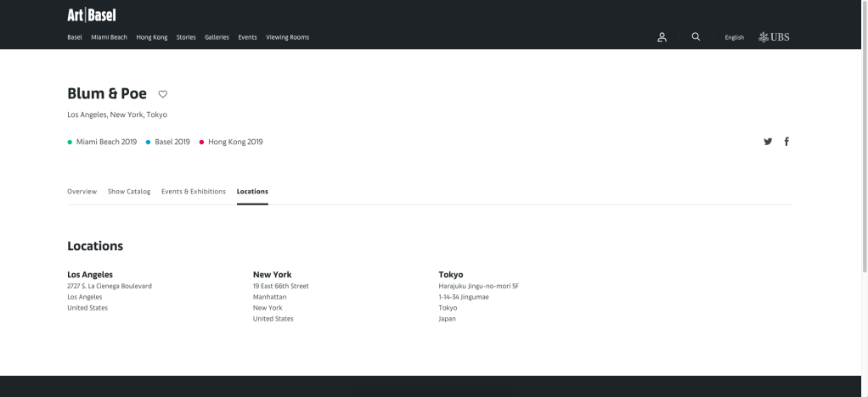This screenshot has width=868, height=397.
Task: Open the English language selector
Action: click(x=734, y=37)
